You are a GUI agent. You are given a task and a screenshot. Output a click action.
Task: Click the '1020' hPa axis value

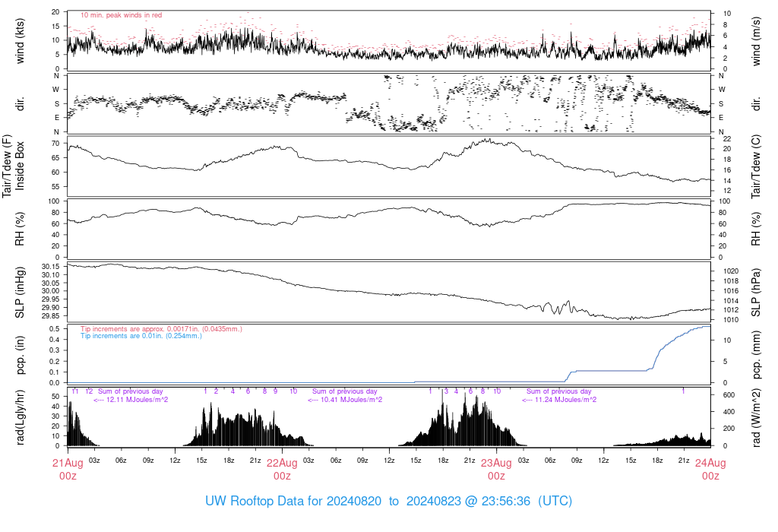tap(732, 271)
